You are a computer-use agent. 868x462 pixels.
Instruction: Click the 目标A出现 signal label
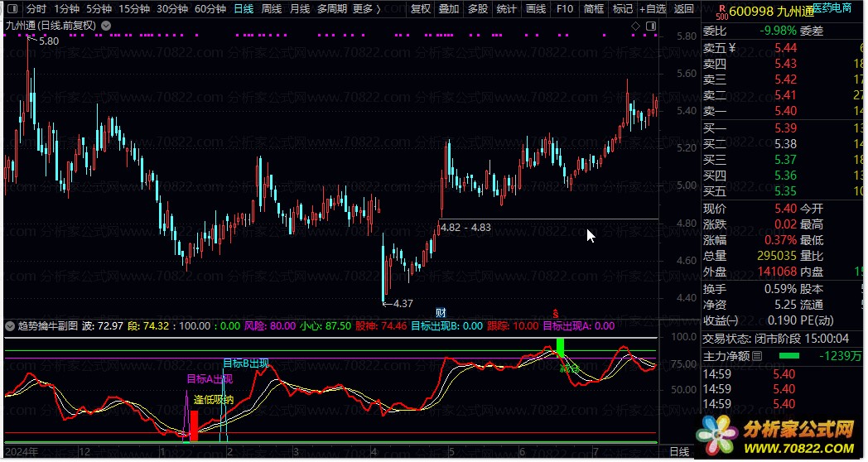pos(210,379)
